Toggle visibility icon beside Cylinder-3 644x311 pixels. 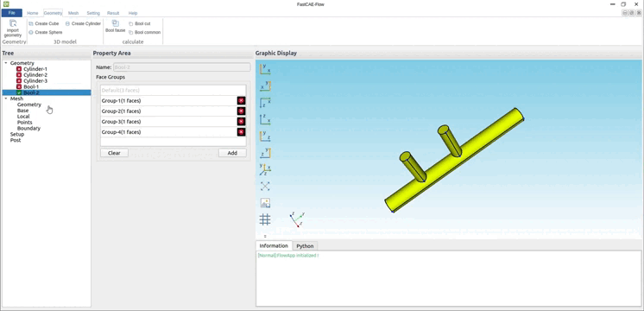[x=19, y=81]
